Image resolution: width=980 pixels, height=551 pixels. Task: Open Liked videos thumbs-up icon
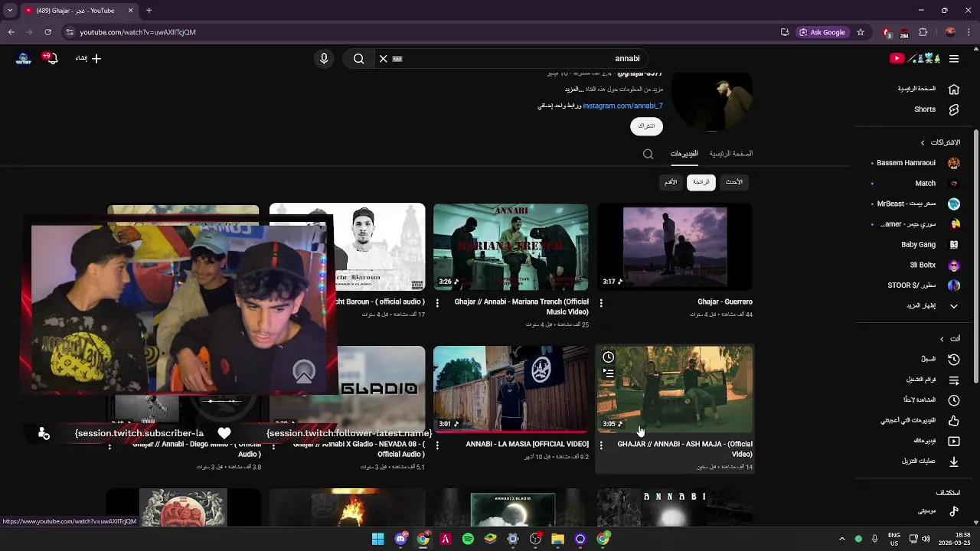954,420
